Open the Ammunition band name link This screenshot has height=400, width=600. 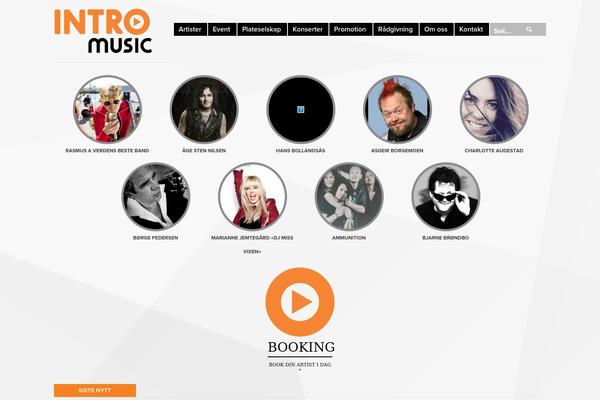[349, 238]
